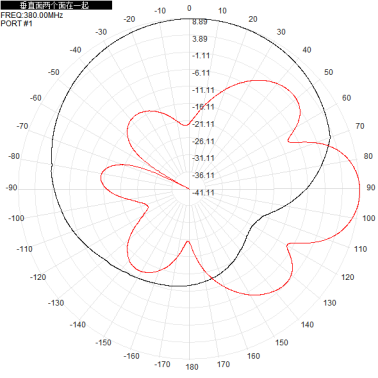Screen dimensions: 378x378
Task: Pick the -16.11 radial scale value
Action: (203, 107)
